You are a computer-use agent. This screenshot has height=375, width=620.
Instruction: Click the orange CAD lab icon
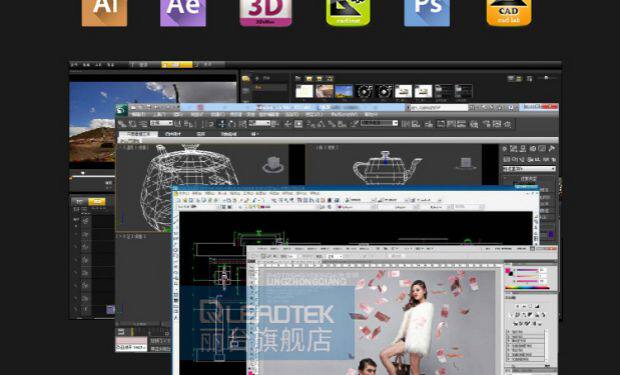coord(509,13)
